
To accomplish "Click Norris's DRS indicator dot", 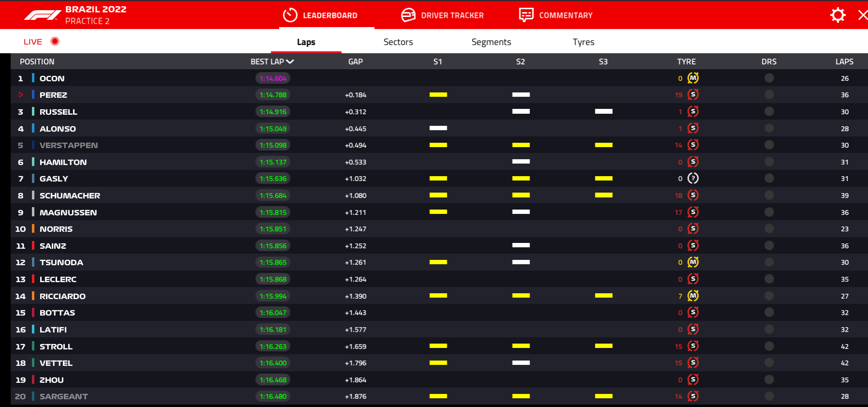I will [769, 229].
